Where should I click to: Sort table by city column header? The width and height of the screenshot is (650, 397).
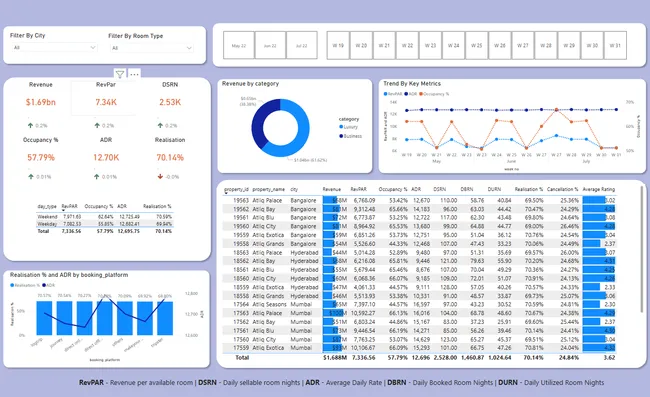[294, 189]
